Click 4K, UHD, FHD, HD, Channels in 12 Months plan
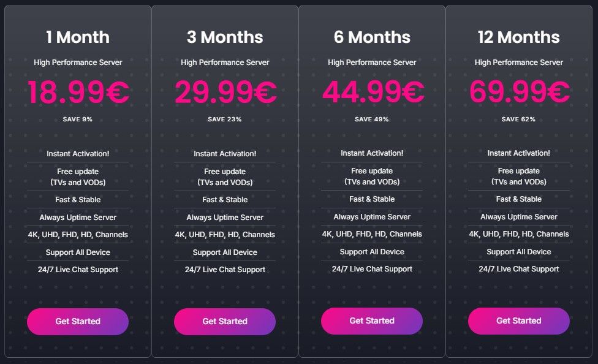The width and height of the screenshot is (598, 364). [x=518, y=233]
